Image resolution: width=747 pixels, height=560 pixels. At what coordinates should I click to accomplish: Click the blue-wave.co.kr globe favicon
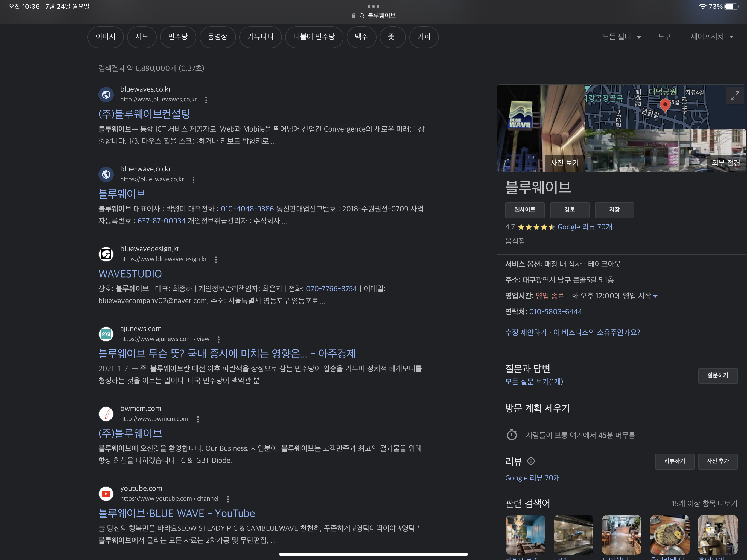106,174
